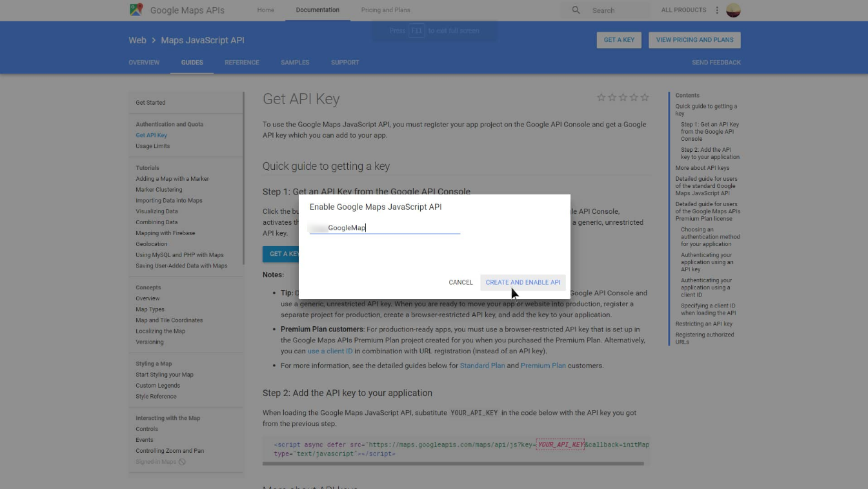Jump to More about API keys

(702, 168)
